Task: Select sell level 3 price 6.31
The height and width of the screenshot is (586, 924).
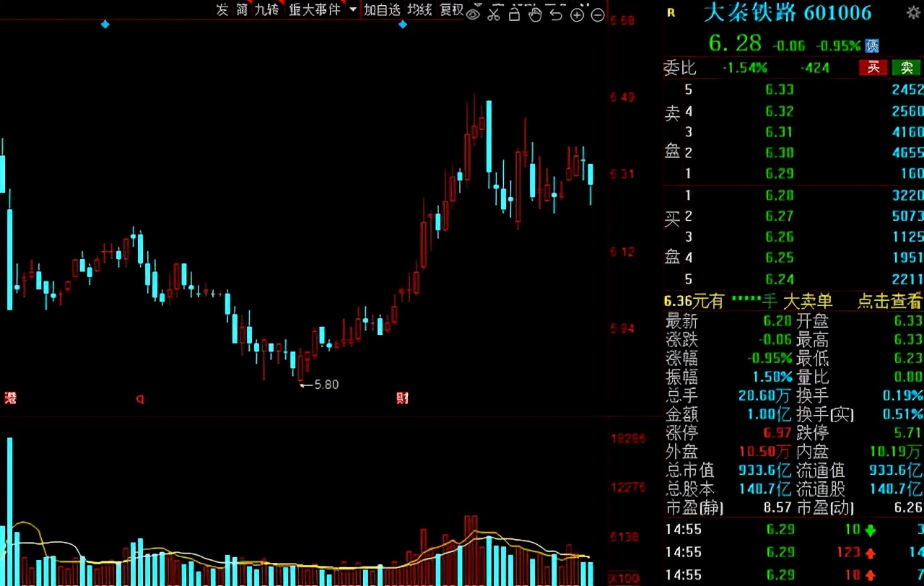Action: coord(780,132)
